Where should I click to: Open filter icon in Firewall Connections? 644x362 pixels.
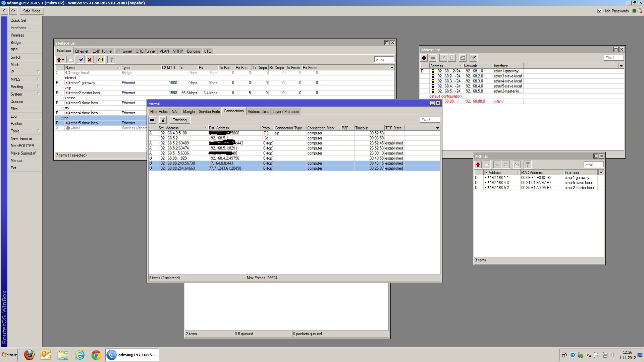[163, 120]
